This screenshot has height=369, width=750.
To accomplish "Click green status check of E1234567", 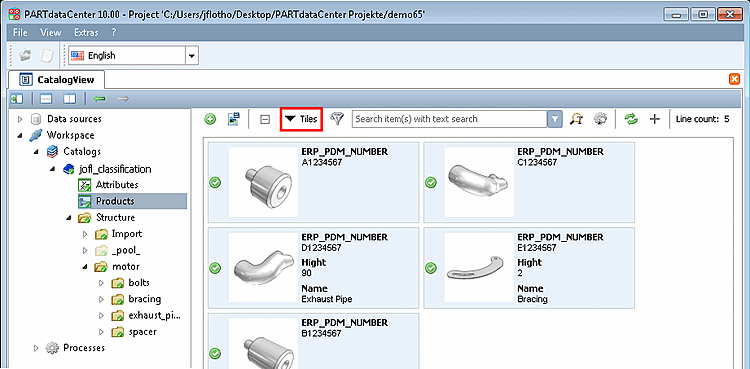I will click(x=431, y=268).
